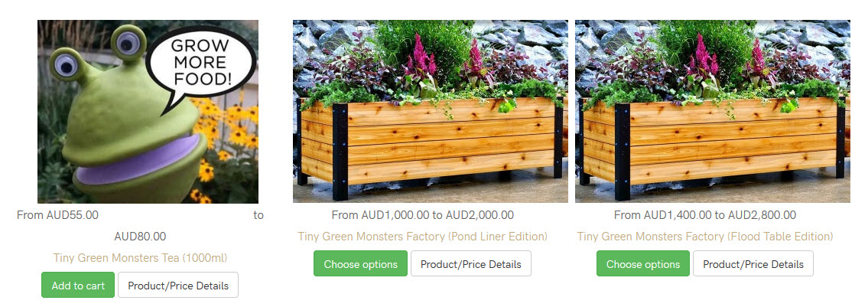Click the GROW MORE FOOD! speech bubble

tap(200, 62)
